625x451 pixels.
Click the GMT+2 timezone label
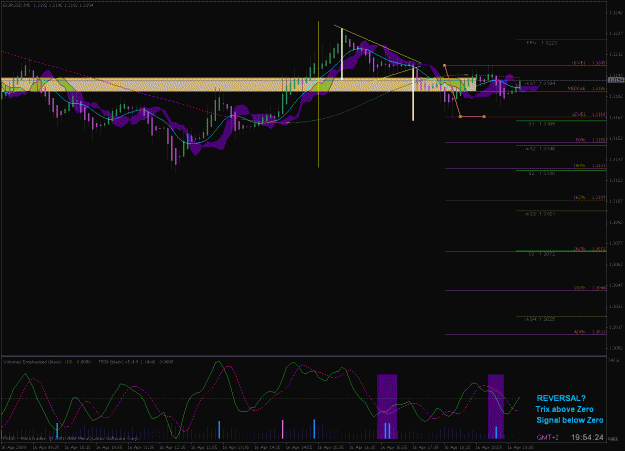547,437
